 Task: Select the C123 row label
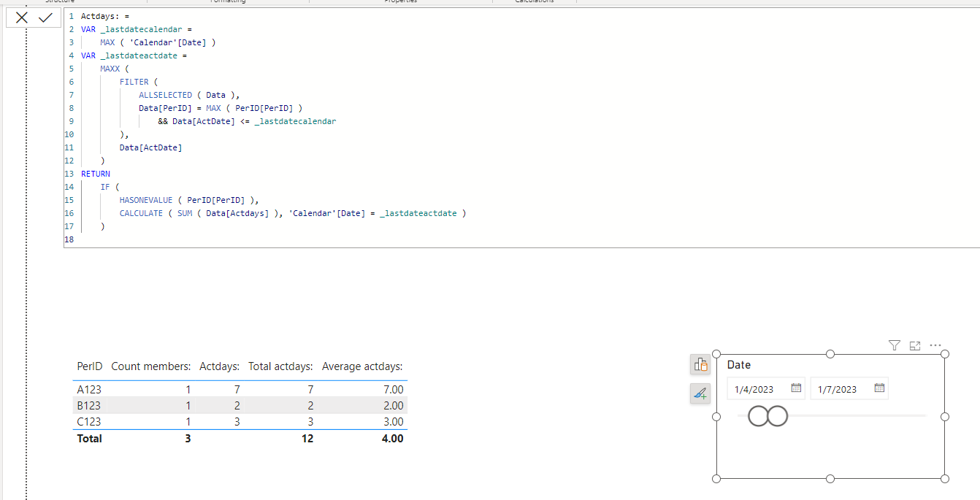coord(89,422)
